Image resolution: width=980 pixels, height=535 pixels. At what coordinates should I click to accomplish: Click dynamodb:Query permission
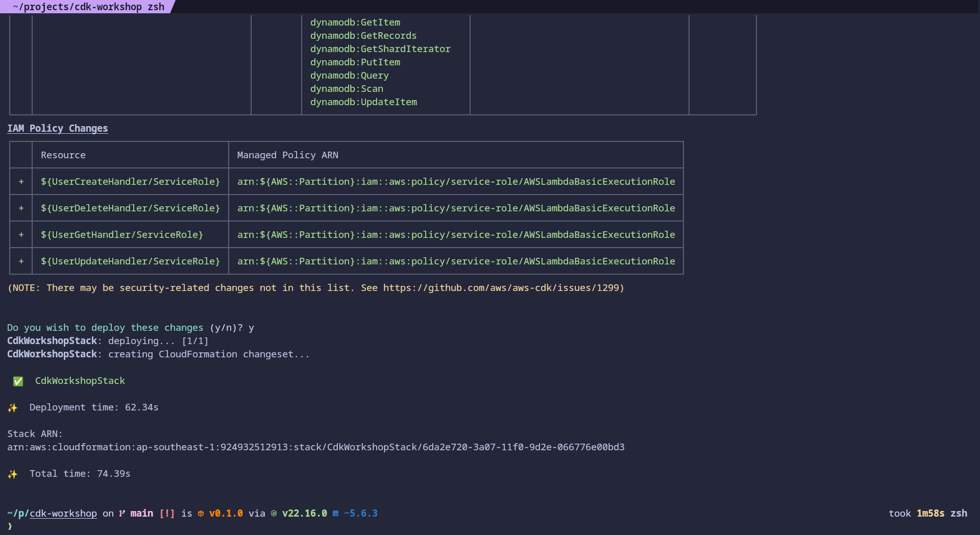tap(350, 76)
